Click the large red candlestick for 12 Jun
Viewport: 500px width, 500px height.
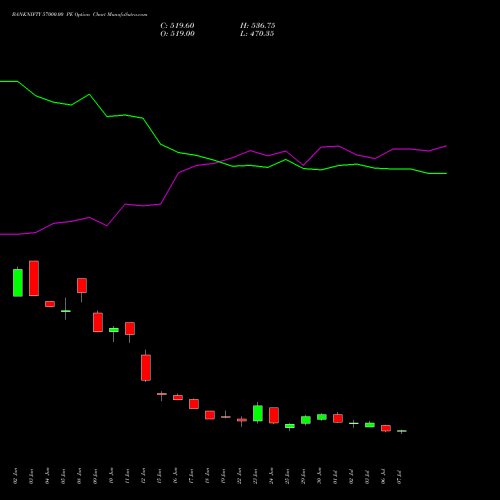pos(146,367)
